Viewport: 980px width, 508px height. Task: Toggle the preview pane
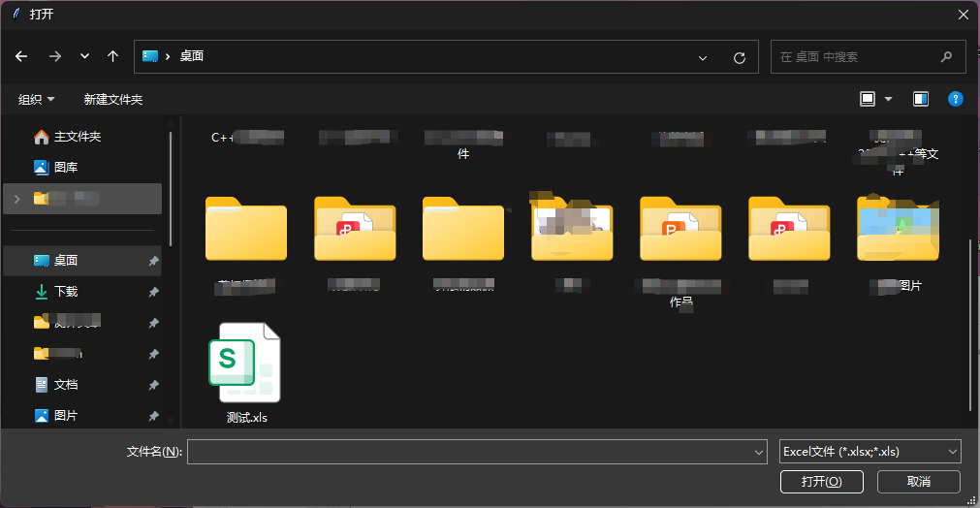(921, 99)
